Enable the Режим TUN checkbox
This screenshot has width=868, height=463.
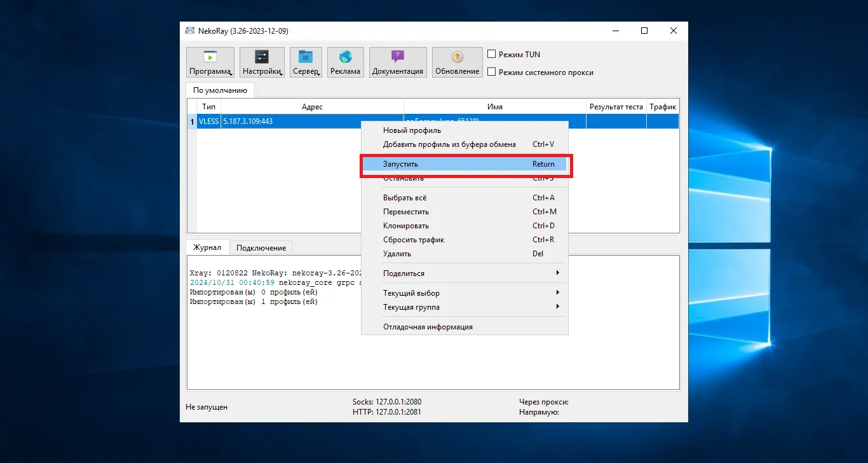(x=491, y=55)
